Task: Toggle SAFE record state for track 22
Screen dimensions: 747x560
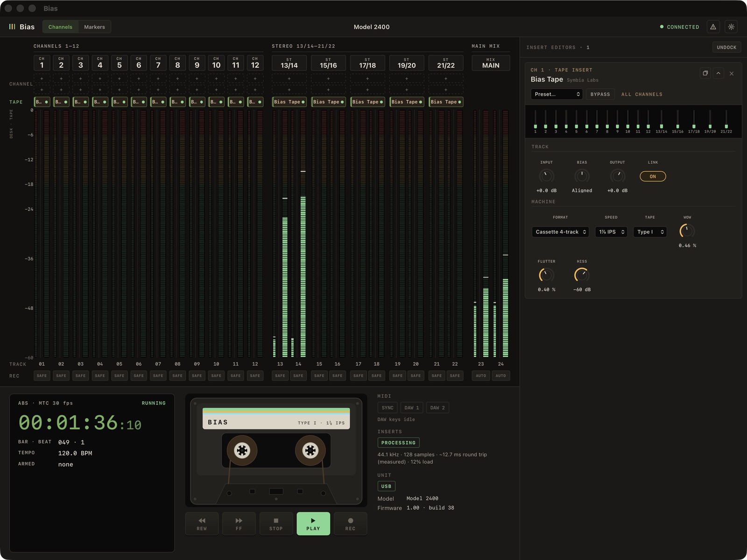Action: tap(455, 376)
